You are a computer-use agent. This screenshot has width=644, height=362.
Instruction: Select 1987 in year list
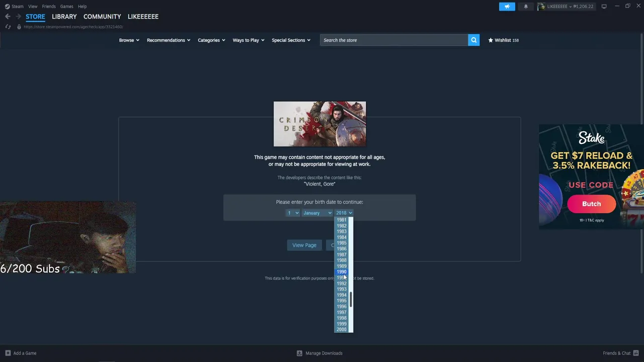[342, 255]
